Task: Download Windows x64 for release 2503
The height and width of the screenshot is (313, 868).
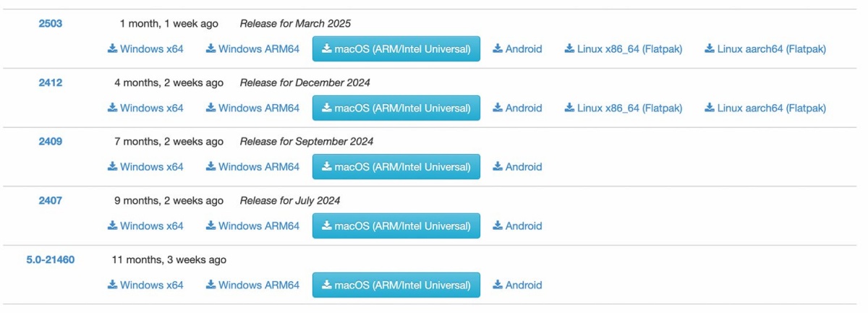Action: tap(145, 49)
